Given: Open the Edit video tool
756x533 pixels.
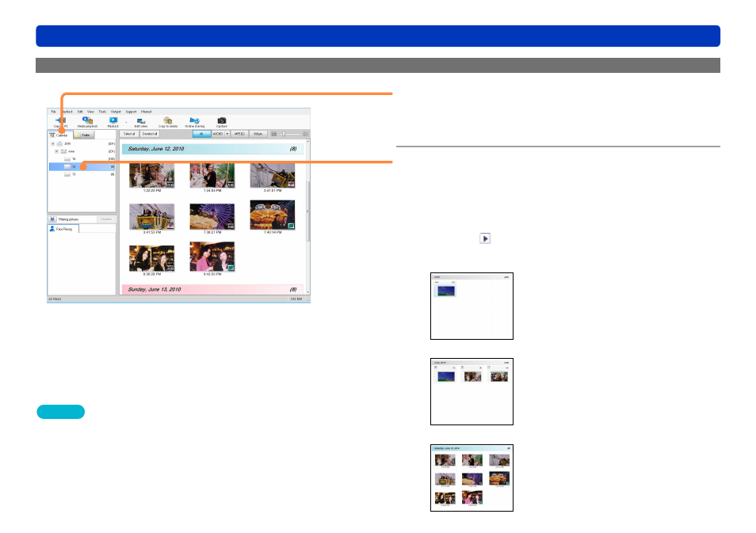Looking at the screenshot, I should [141, 121].
